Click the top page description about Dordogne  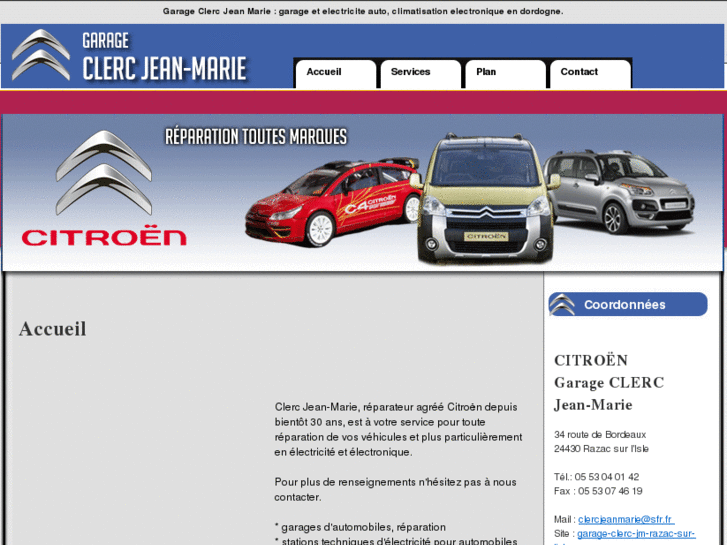pos(363,11)
